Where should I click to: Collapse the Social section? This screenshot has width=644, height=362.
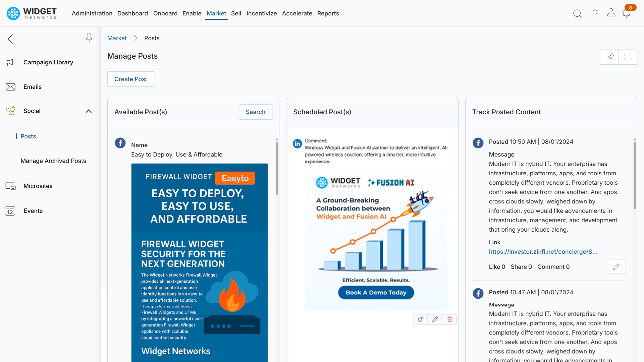89,111
